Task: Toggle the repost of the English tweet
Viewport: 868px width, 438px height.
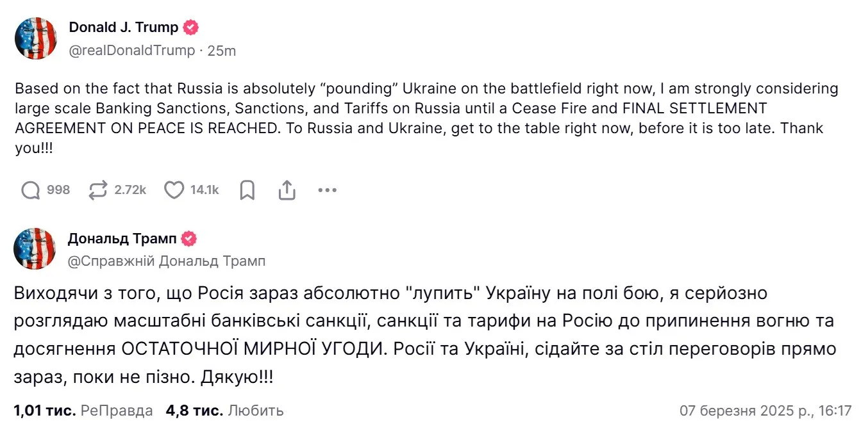Action: point(97,190)
